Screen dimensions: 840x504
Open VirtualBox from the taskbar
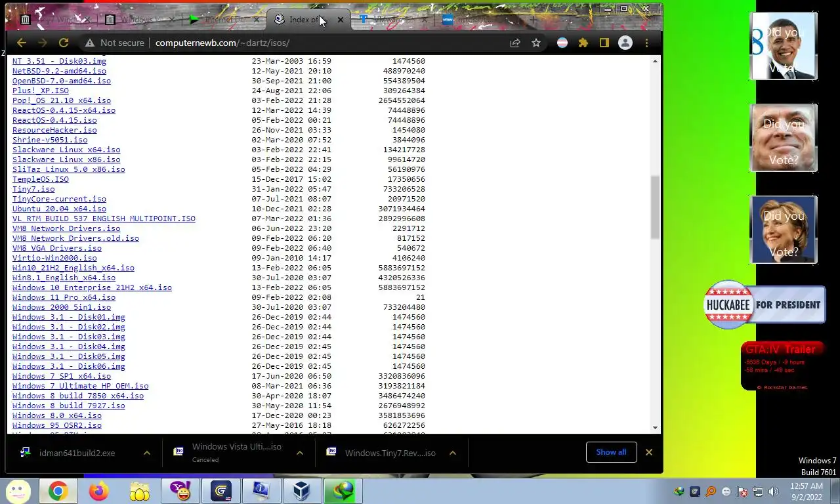click(302, 492)
